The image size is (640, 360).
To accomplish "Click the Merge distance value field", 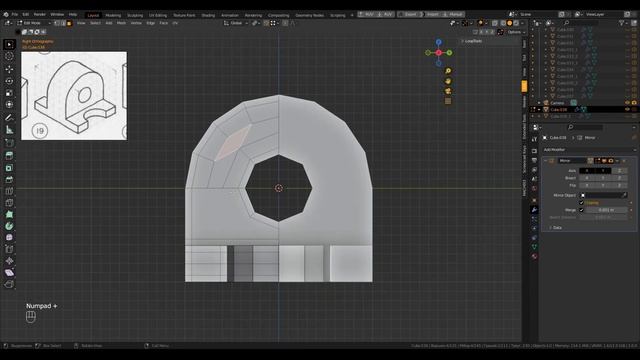I will click(606, 210).
